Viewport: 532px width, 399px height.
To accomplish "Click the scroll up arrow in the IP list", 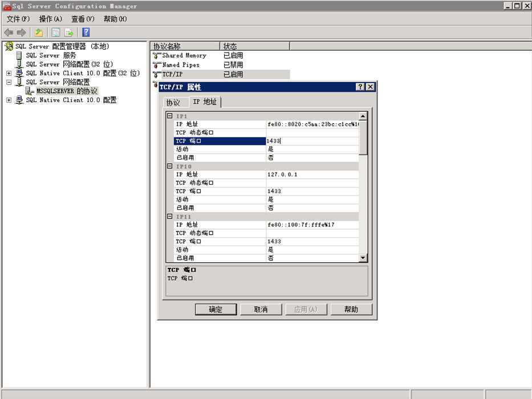I will (363, 116).
